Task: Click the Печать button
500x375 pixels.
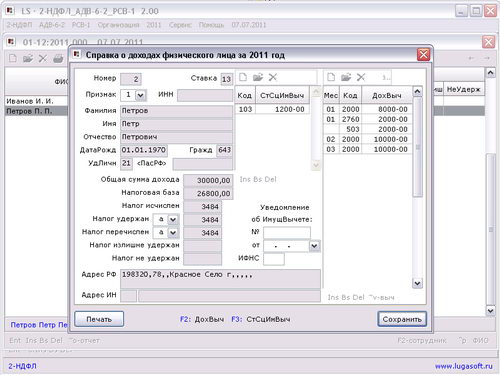Action: [99, 319]
